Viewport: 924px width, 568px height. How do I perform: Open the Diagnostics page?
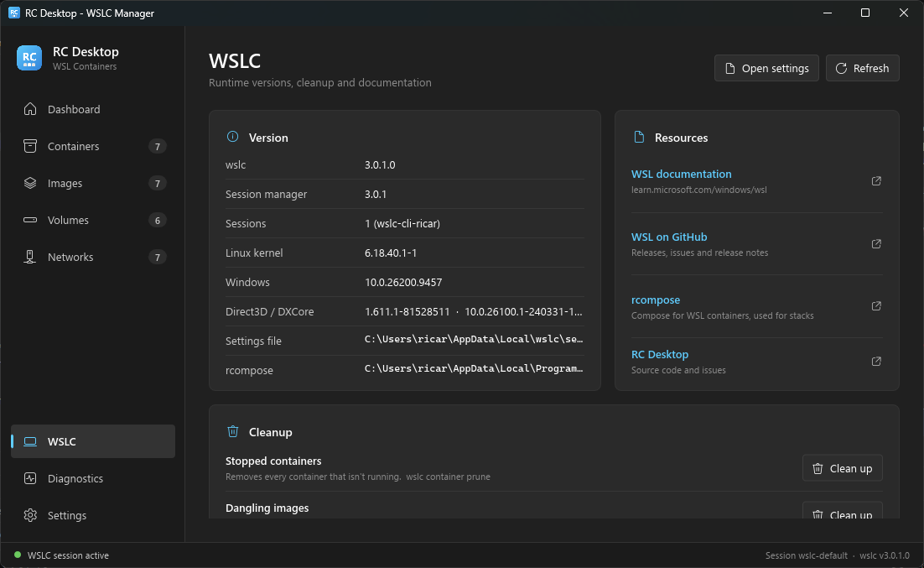pos(93,478)
